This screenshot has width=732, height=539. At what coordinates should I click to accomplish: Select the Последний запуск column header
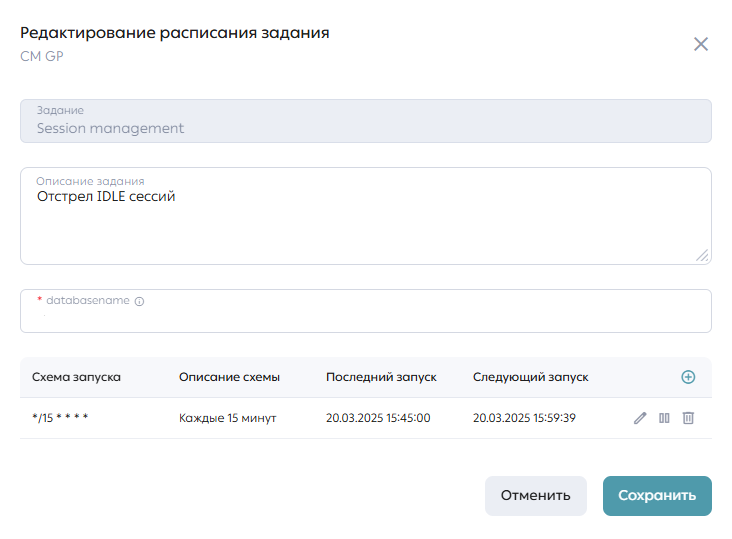[x=381, y=377]
